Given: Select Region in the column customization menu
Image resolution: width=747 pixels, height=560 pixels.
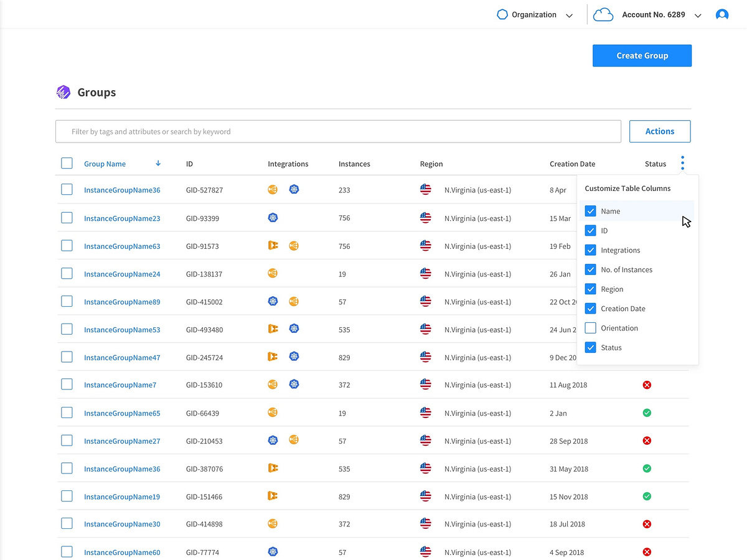Looking at the screenshot, I should (590, 289).
